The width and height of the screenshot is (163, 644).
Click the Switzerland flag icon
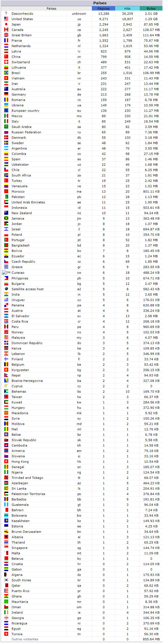[x=6, y=62]
